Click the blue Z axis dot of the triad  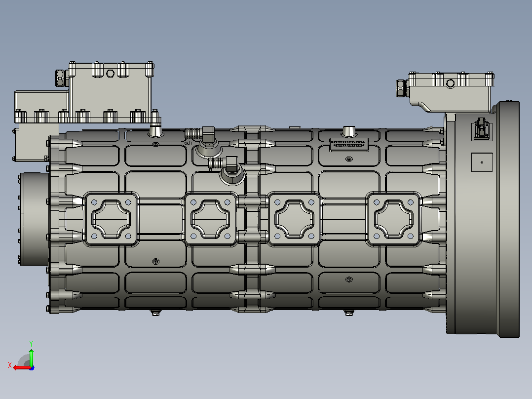32,368
